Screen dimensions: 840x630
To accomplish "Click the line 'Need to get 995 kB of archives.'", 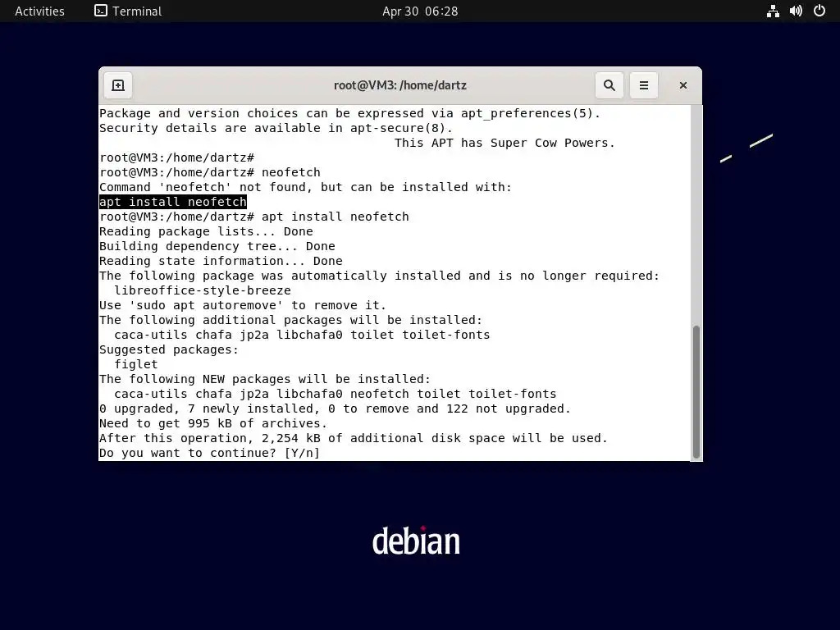I will [213, 423].
